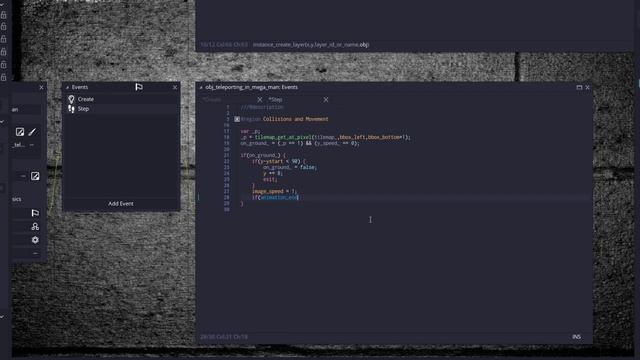Viewport: 640px width, 360px height.
Task: Close the object properties panel
Action: tap(41, 87)
